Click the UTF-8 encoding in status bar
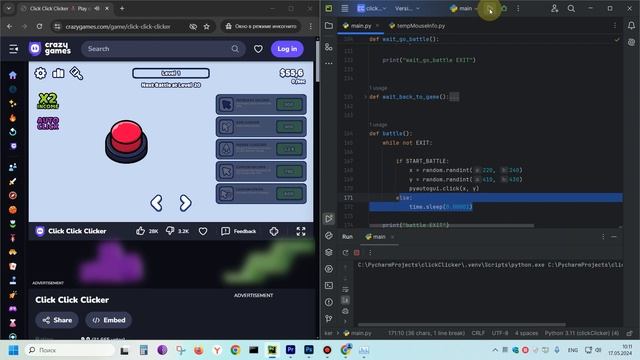Image resolution: width=640 pixels, height=360 pixels. click(x=500, y=333)
